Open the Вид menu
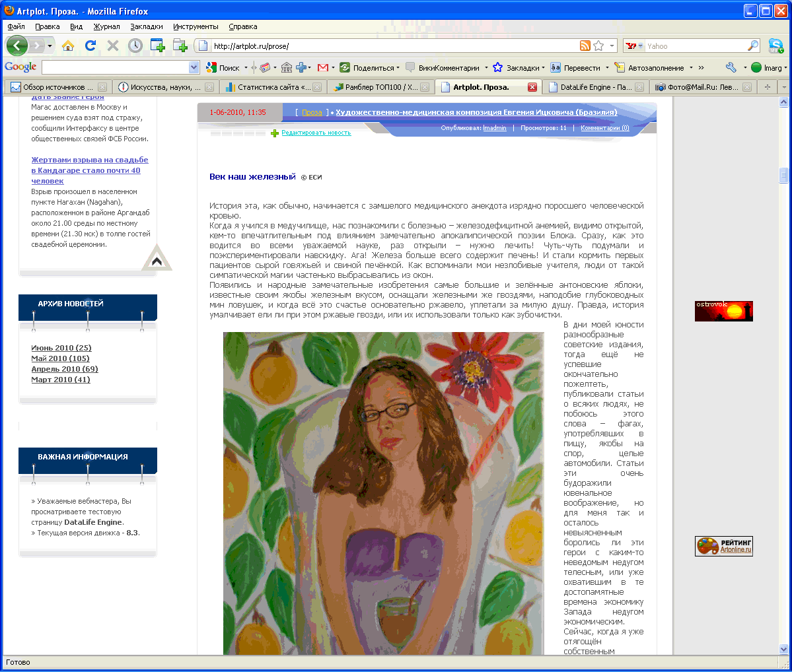Viewport: 792px width, 672px height. 76,26
